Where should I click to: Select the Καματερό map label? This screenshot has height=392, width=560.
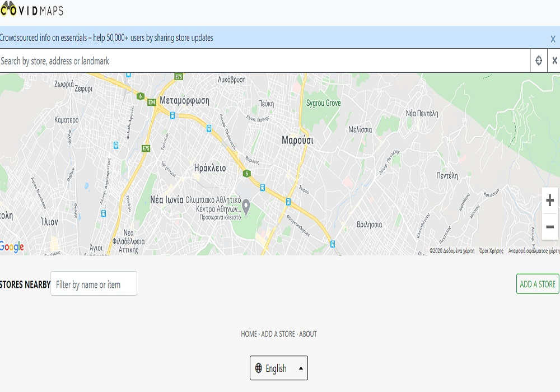(x=67, y=120)
